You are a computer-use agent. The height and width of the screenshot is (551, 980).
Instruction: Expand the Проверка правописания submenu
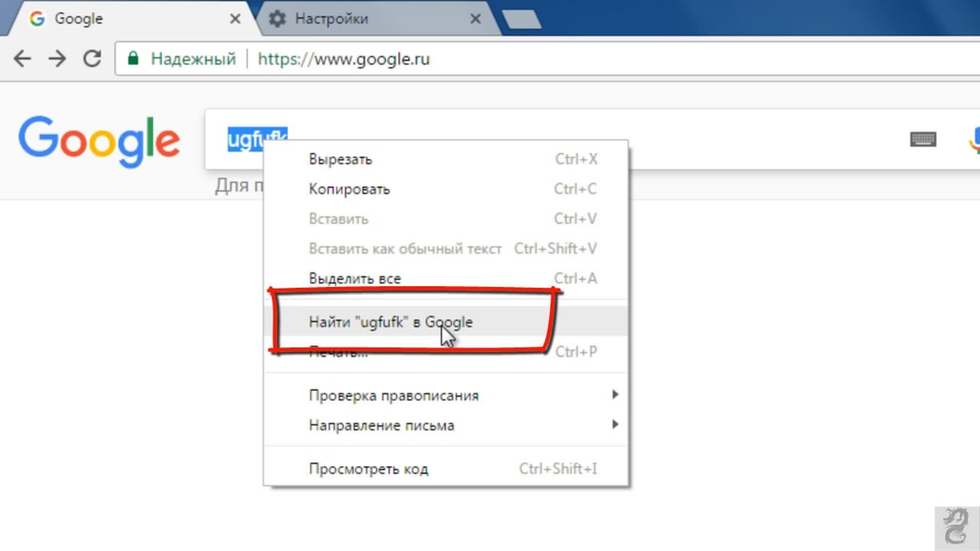pyautogui.click(x=446, y=396)
